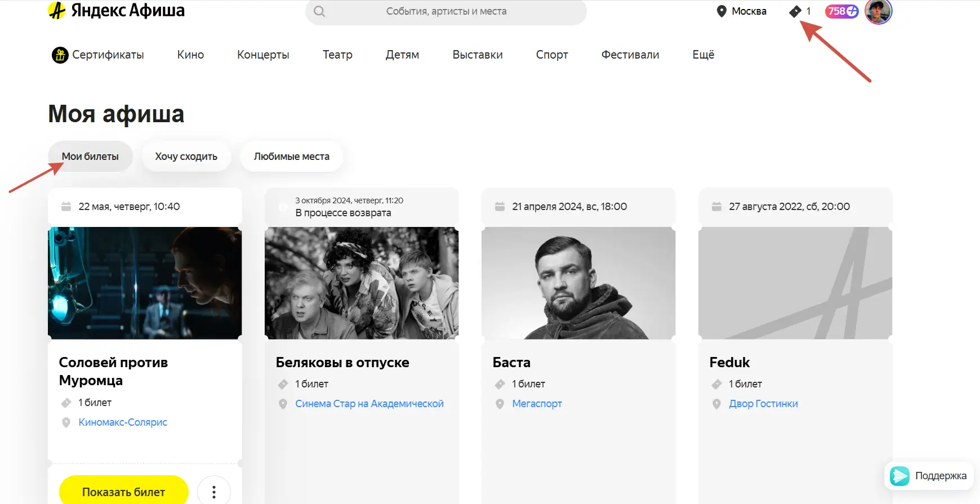Click Показать билет button
Screen dimensions: 980x504
pos(124,492)
